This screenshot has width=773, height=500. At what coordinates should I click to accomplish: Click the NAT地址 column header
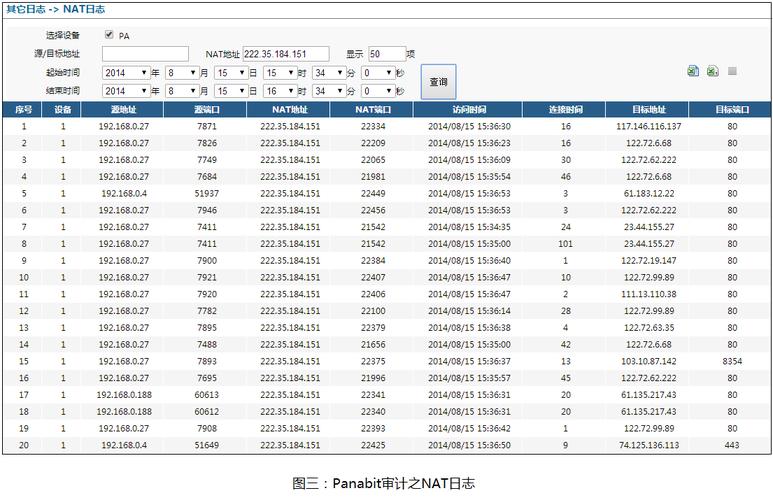coord(290,109)
